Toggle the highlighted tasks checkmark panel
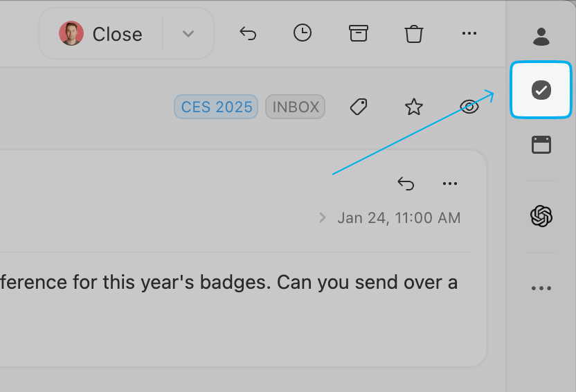The height and width of the screenshot is (392, 576). point(541,89)
